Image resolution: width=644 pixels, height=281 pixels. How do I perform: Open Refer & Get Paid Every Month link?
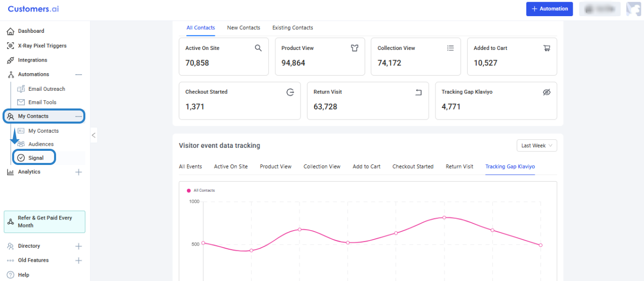tap(44, 221)
